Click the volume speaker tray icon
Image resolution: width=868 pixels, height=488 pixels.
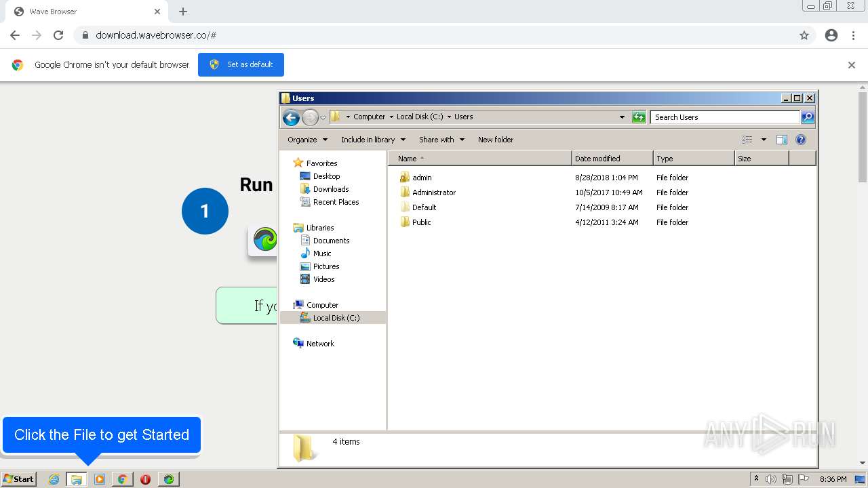(x=771, y=479)
